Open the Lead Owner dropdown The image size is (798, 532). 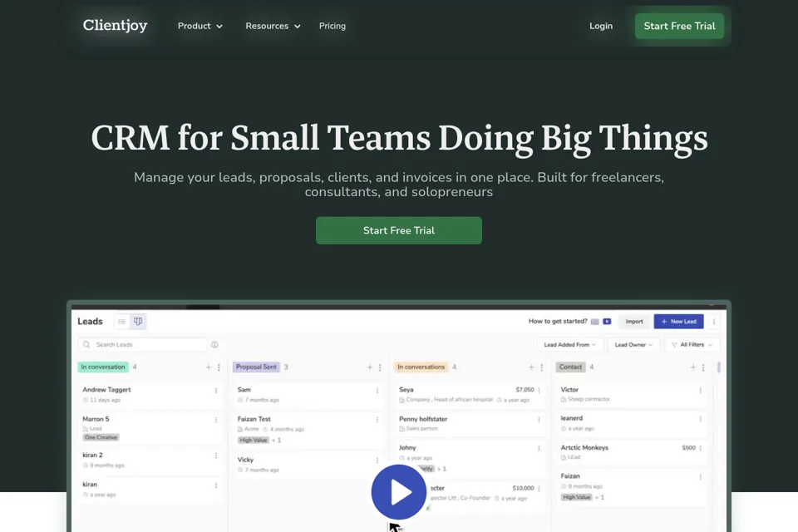click(x=633, y=345)
